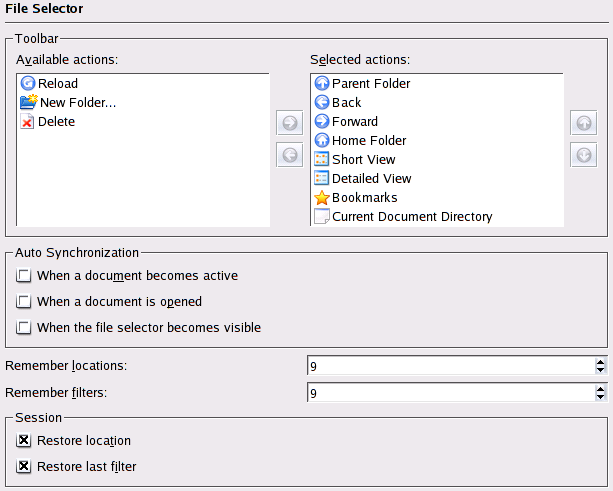Toggle 'When a document is opened' checkbox
Viewport: 613px width, 491px height.
click(x=24, y=302)
